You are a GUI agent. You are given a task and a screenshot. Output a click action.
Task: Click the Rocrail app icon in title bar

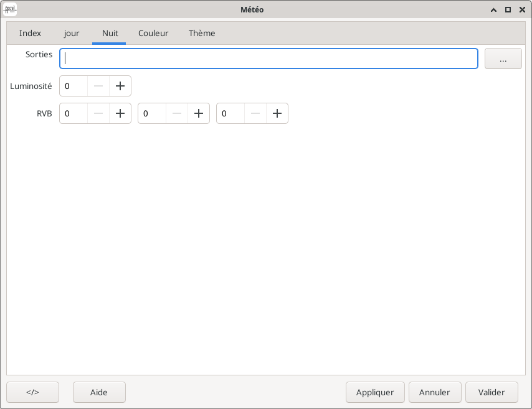tap(10, 9)
